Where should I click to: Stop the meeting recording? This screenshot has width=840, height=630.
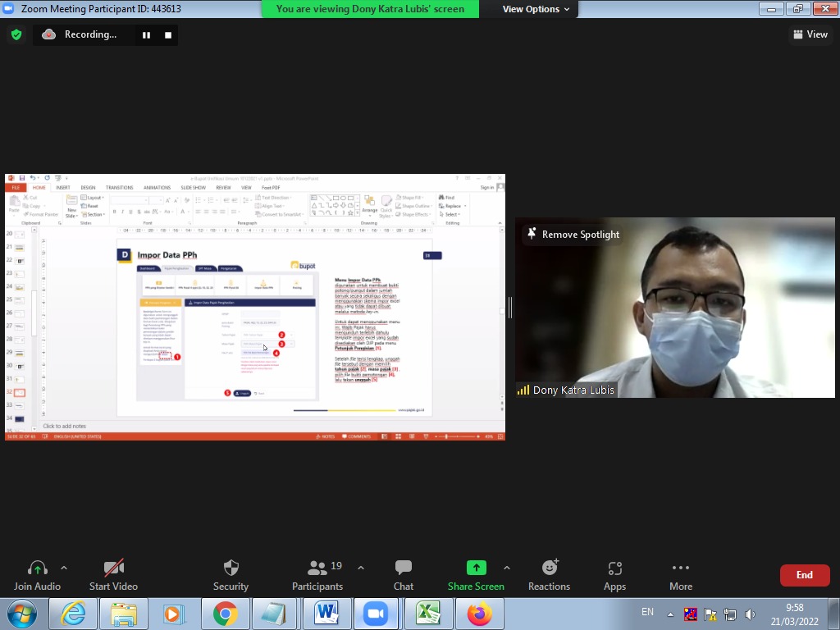click(x=168, y=35)
